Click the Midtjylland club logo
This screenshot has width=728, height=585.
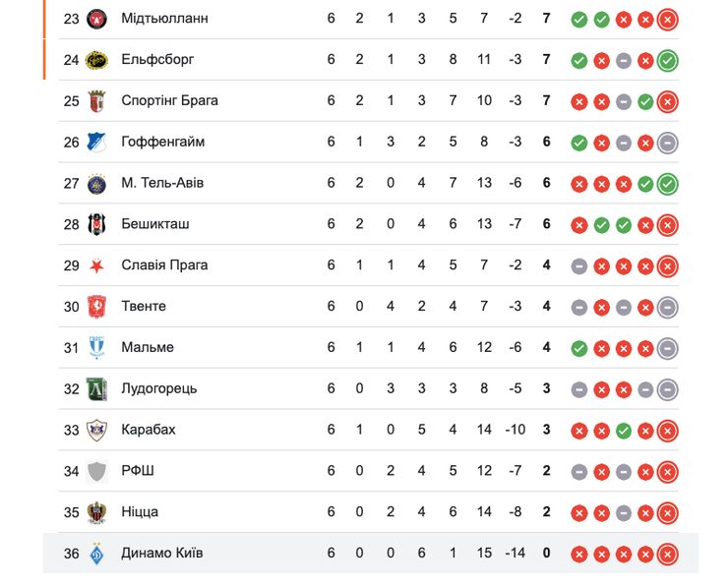coord(96,19)
